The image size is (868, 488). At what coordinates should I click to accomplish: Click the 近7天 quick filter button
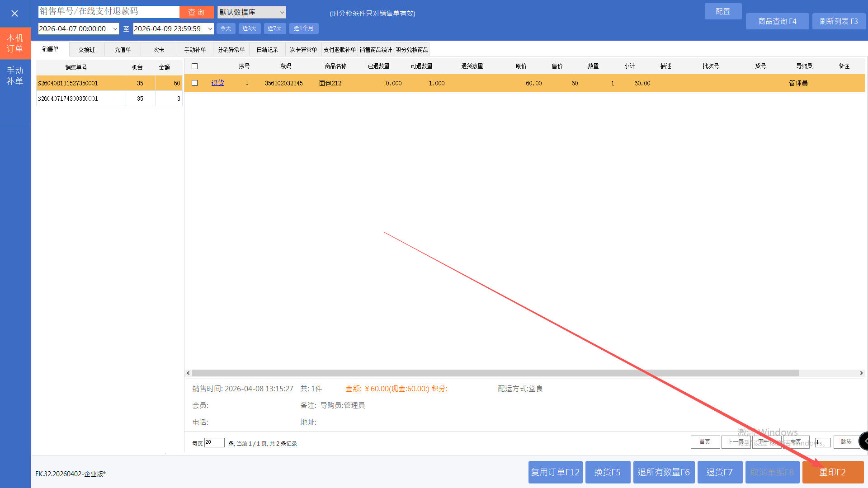click(274, 28)
